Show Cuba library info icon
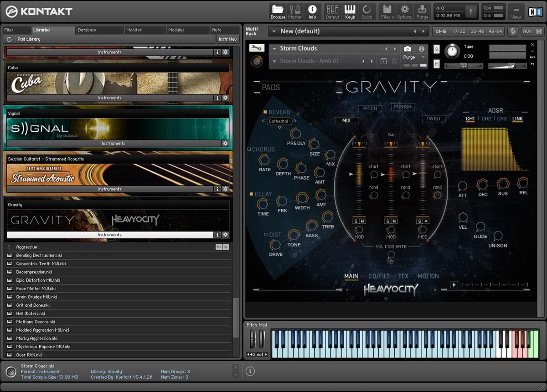This screenshot has height=392, width=547. point(217,98)
